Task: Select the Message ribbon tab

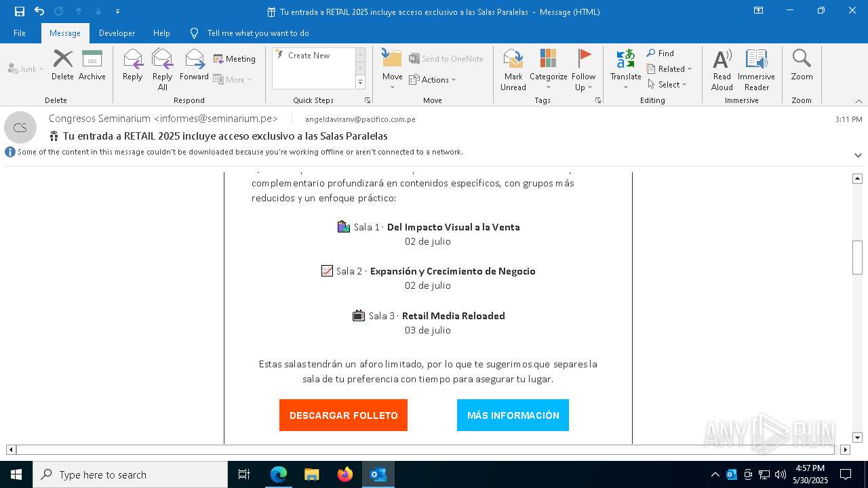Action: pos(65,33)
